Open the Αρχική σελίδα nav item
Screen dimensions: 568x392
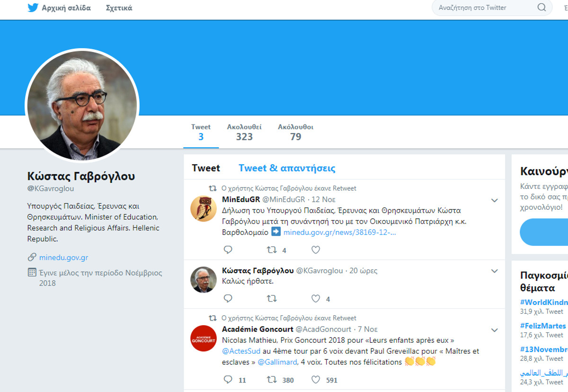point(66,8)
